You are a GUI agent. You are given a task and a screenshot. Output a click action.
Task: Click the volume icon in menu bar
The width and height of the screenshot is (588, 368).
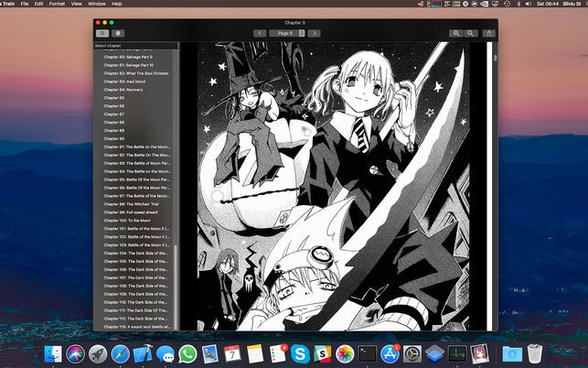[529, 4]
